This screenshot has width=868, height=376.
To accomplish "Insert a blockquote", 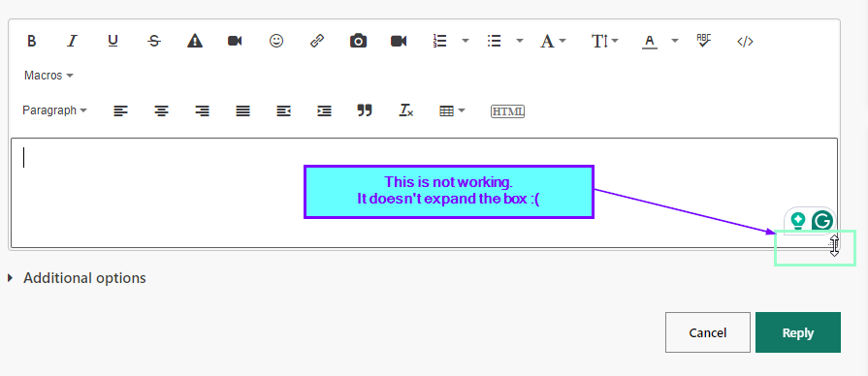I will pyautogui.click(x=365, y=110).
